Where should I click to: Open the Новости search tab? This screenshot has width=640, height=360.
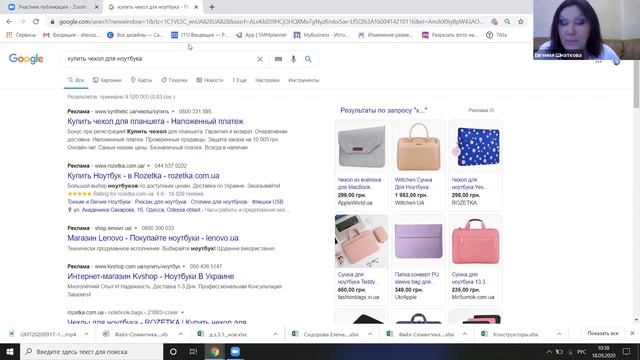(210, 80)
